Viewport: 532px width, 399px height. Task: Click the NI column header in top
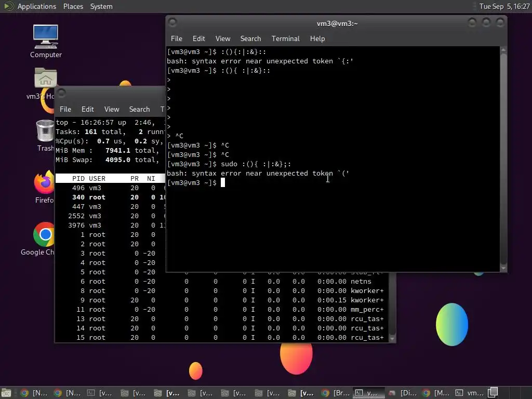tap(151, 179)
